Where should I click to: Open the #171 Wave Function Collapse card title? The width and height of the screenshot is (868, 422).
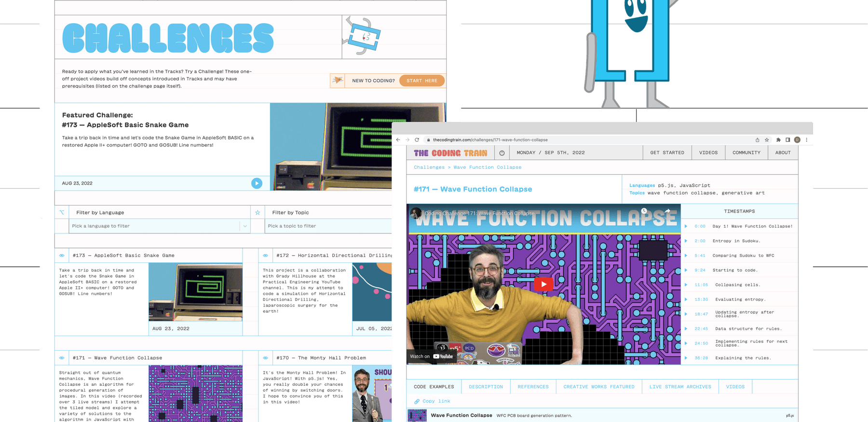117,358
